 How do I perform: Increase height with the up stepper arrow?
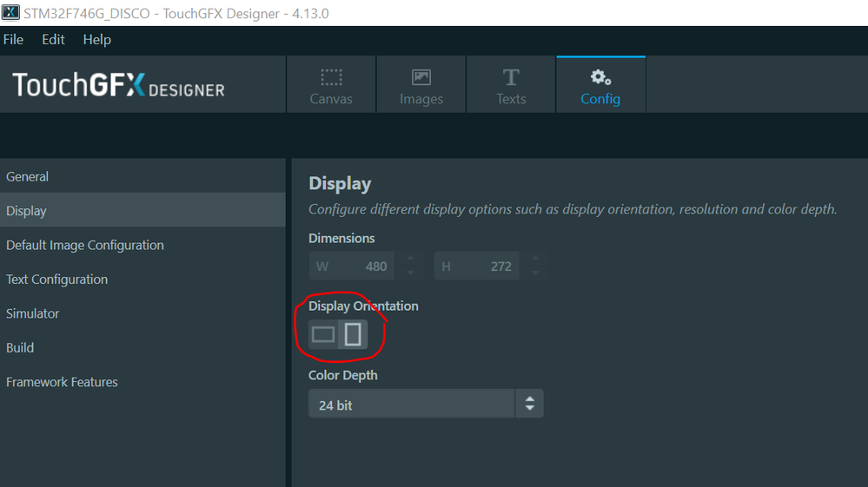point(534,259)
